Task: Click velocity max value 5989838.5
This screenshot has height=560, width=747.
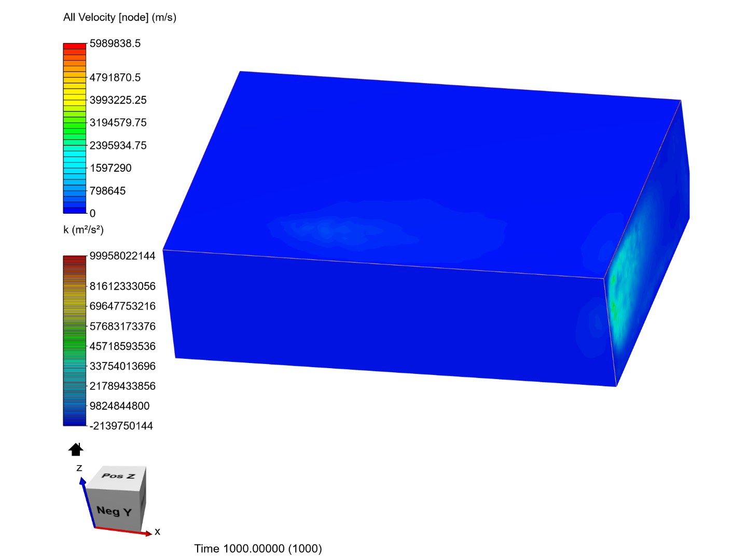Action: [x=115, y=44]
